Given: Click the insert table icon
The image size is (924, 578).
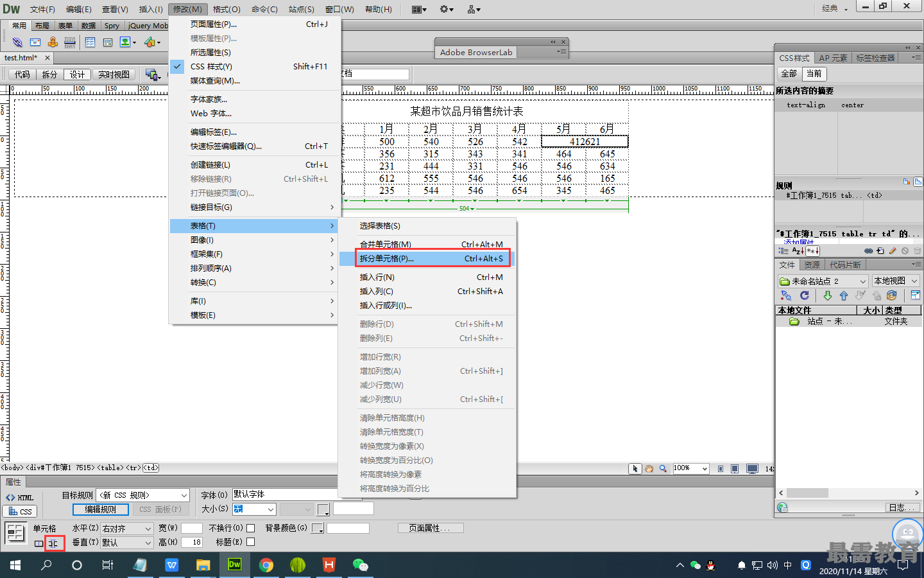Looking at the screenshot, I should point(90,42).
